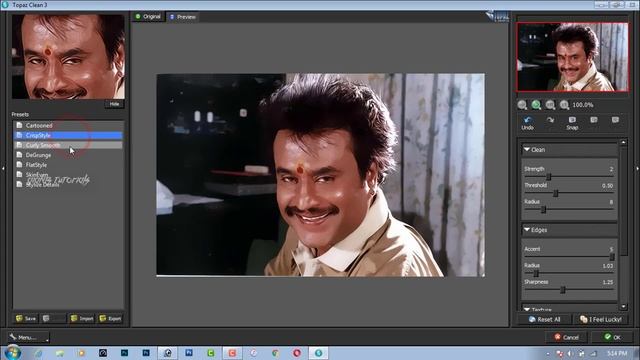The width and height of the screenshot is (640, 360).
Task: Collapse the right panel arrow
Action: point(637,168)
